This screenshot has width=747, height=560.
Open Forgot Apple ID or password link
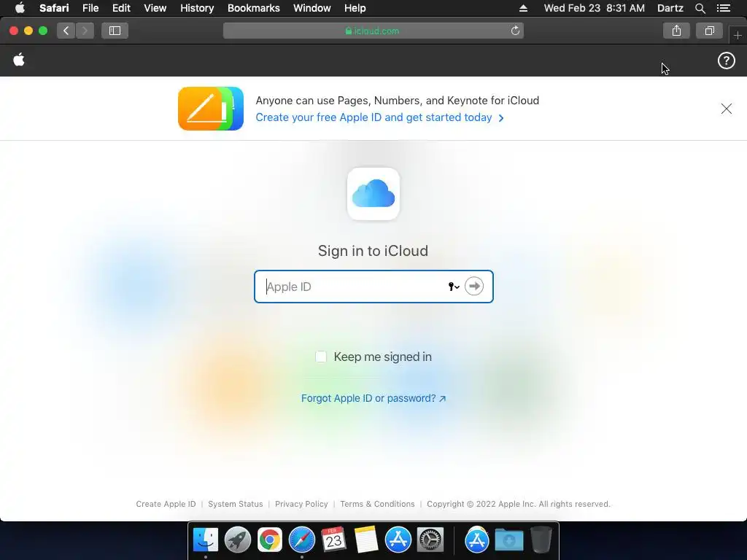point(373,398)
